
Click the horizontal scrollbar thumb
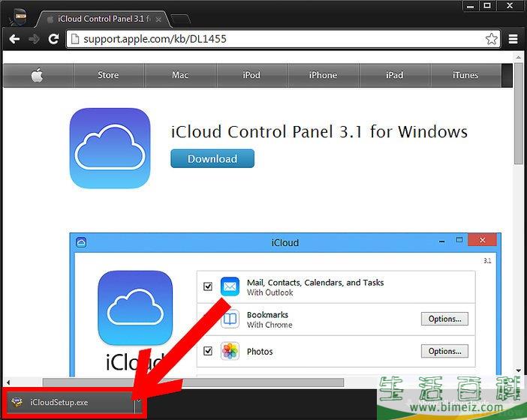click(x=193, y=382)
